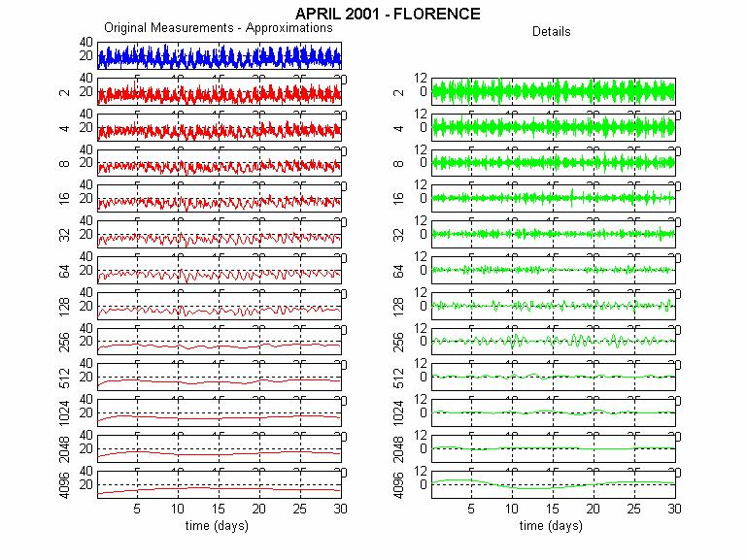This screenshot has width=747, height=560.
Task: Select the green details plot labeled 64
Action: coord(554,270)
